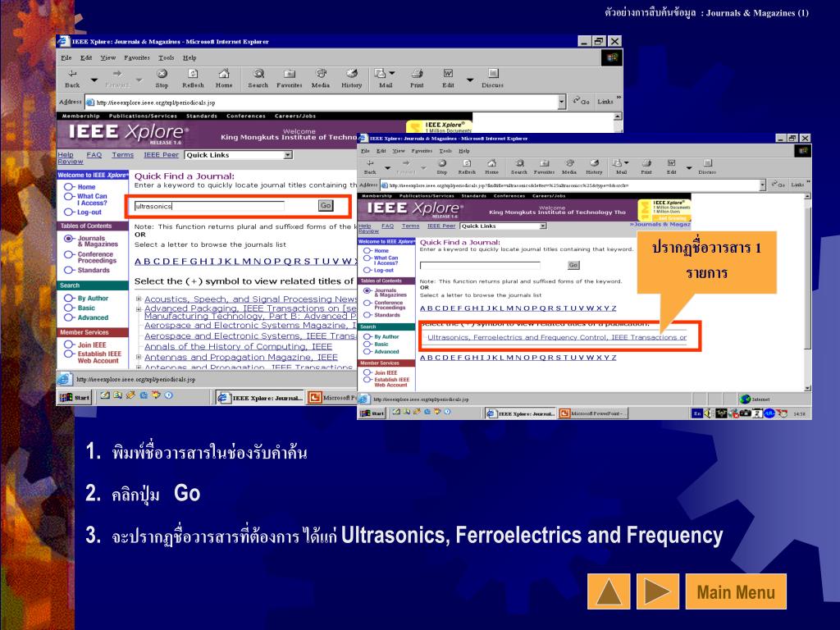
Task: Click Start button on right window taskbar
Action: 372,413
